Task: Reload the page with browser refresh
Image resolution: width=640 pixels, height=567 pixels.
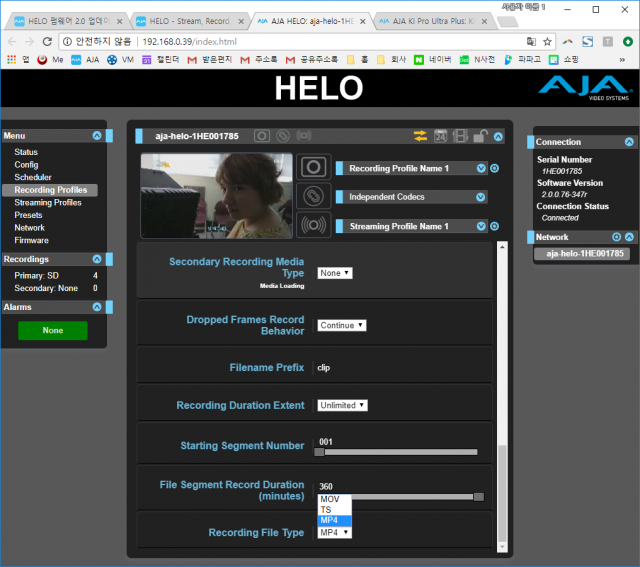Action: click(47, 42)
